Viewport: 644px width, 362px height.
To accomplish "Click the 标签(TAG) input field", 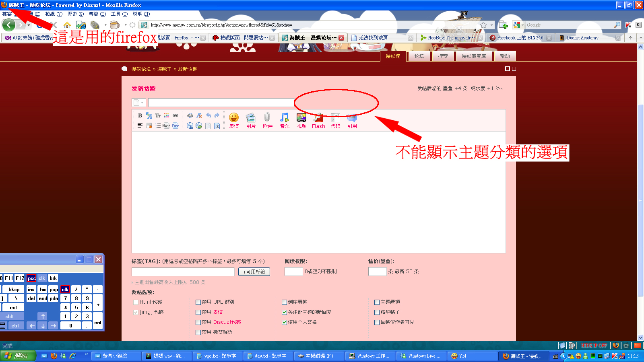I will [x=183, y=272].
